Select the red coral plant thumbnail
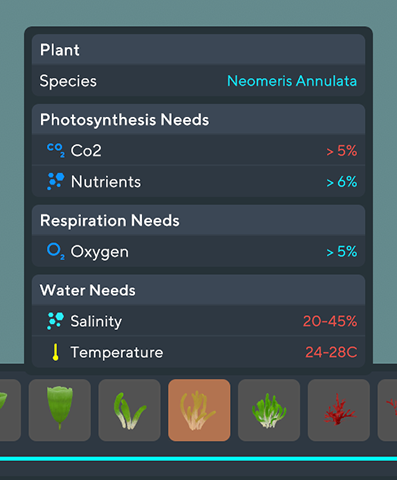The width and height of the screenshot is (397, 480). pyautogui.click(x=339, y=410)
